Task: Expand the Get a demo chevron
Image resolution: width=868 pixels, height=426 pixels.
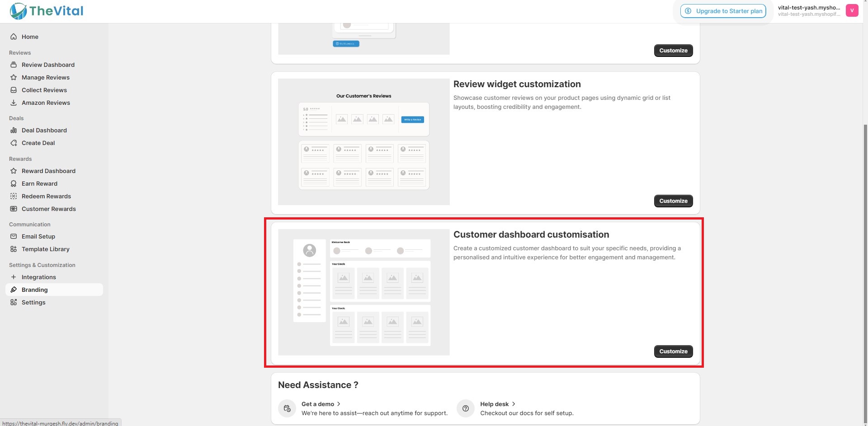Action: coord(339,404)
